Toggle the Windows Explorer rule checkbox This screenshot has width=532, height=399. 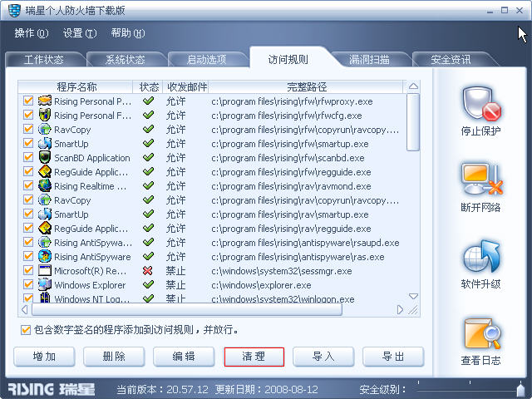[28, 284]
